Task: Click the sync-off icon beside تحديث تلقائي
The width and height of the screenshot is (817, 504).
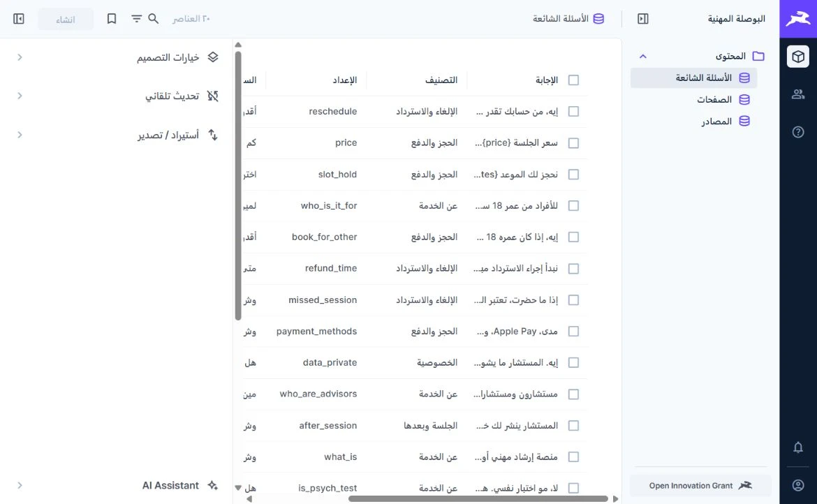Action: [x=212, y=96]
